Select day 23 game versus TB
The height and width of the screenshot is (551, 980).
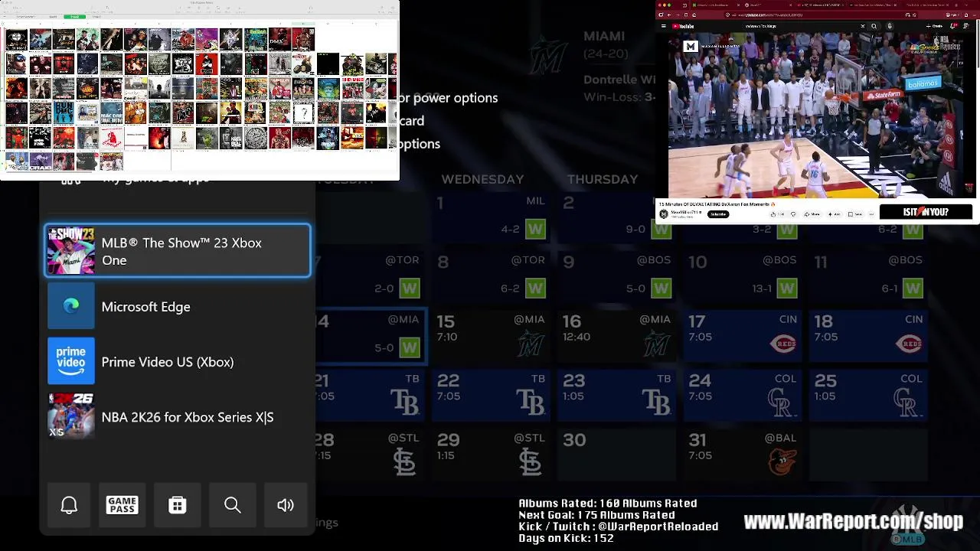(616, 395)
